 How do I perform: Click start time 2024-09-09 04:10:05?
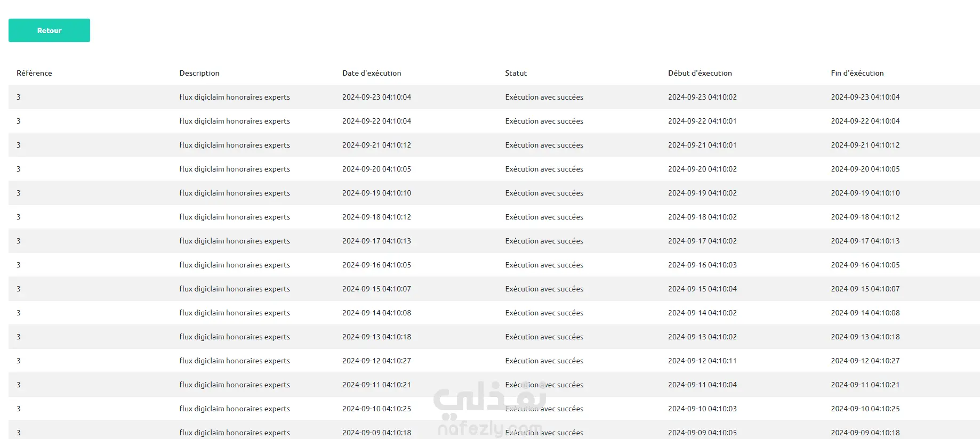point(702,433)
